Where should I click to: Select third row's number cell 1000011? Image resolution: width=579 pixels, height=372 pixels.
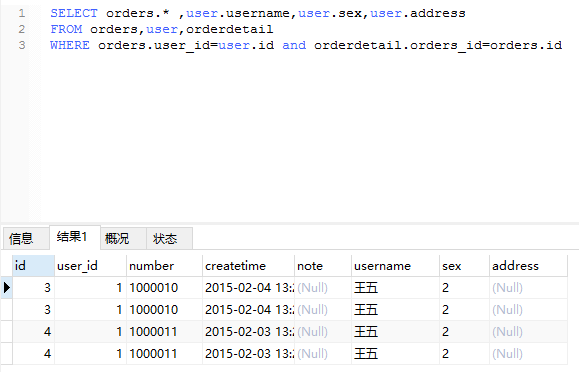(164, 331)
